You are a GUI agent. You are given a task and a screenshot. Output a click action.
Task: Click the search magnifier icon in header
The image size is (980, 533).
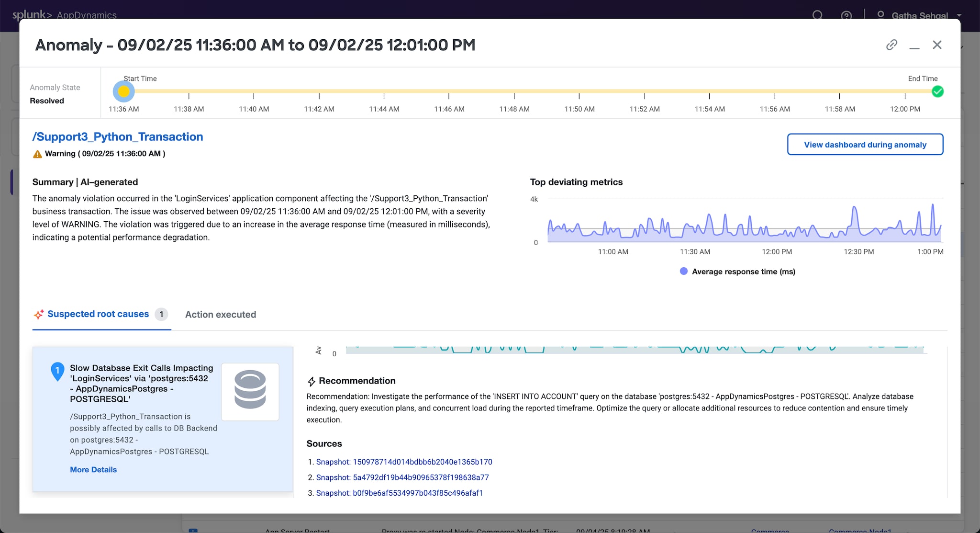(x=817, y=15)
